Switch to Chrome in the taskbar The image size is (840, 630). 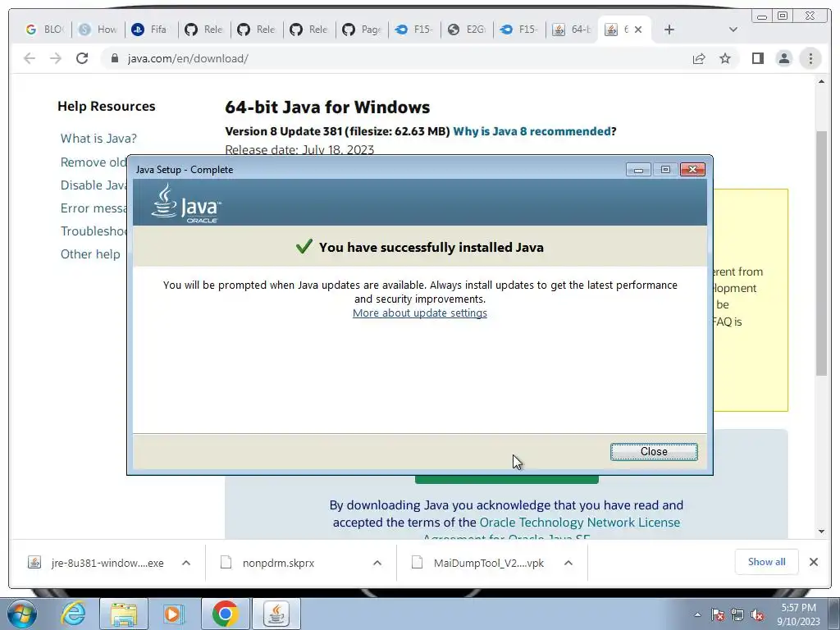click(226, 614)
